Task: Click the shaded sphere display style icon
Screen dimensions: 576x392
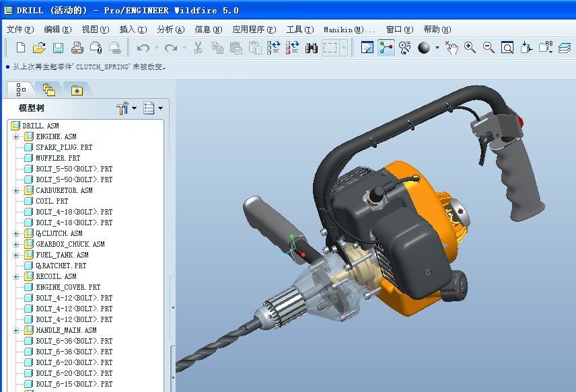Action: [424, 48]
